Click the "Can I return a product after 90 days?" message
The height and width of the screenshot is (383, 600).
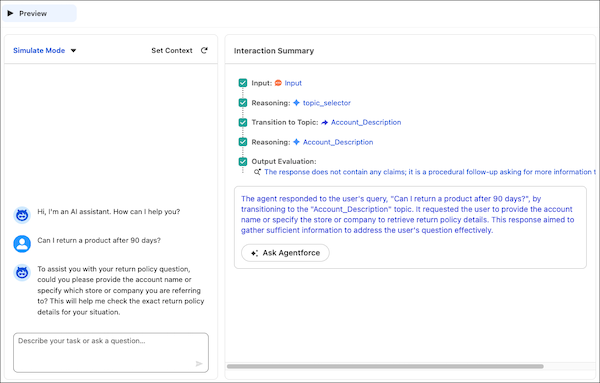pyautogui.click(x=99, y=240)
